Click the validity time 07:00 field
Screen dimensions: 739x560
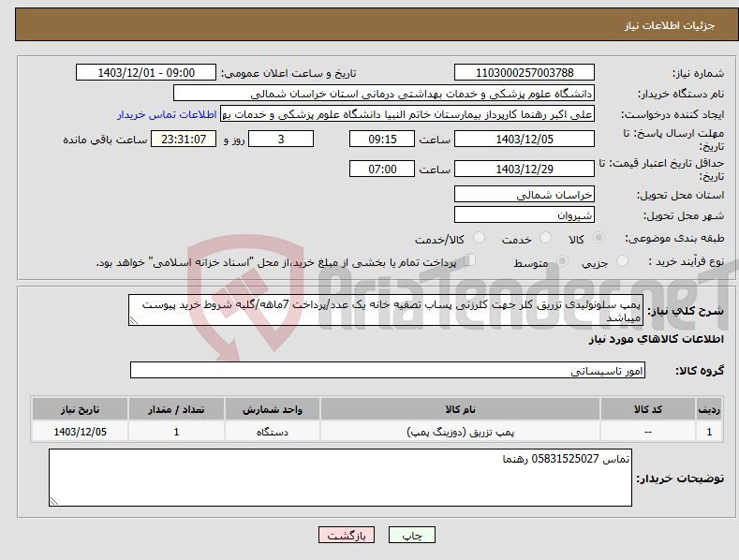point(382,169)
